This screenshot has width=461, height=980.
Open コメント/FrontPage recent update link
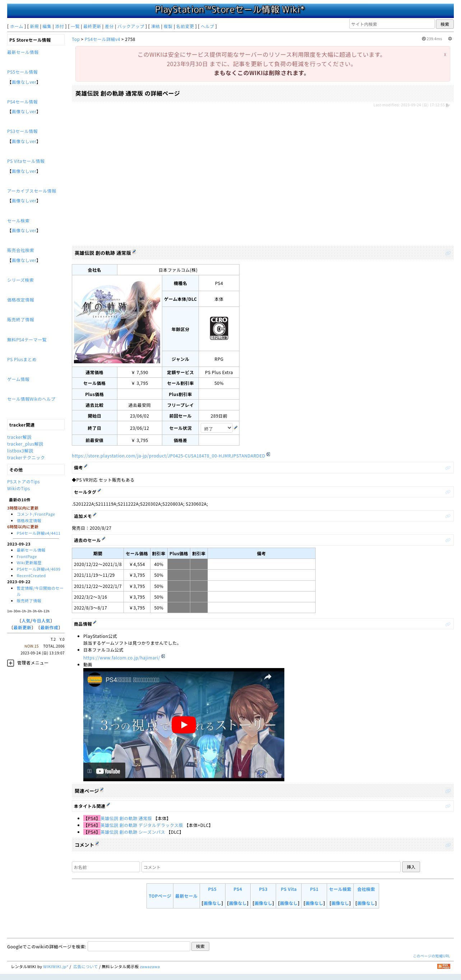click(36, 514)
